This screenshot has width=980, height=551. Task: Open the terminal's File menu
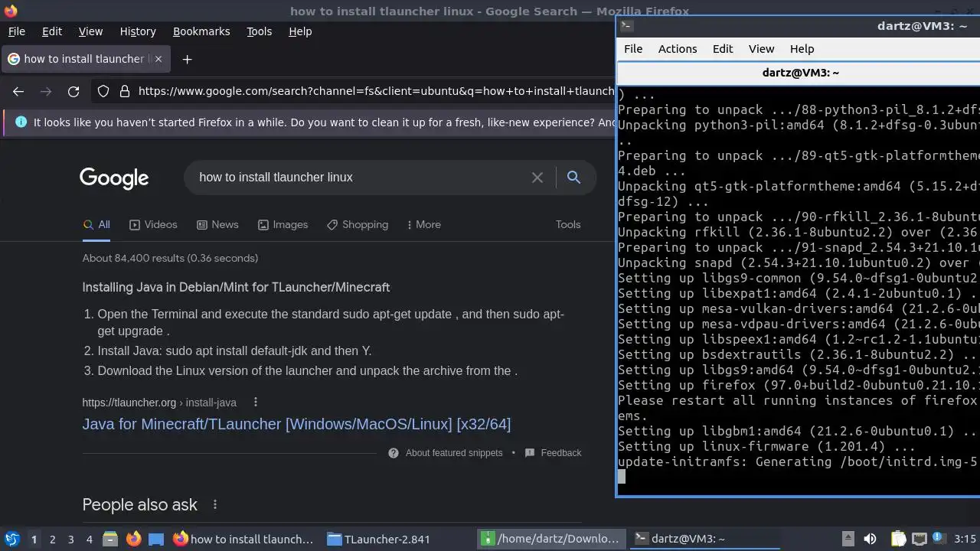click(x=633, y=49)
